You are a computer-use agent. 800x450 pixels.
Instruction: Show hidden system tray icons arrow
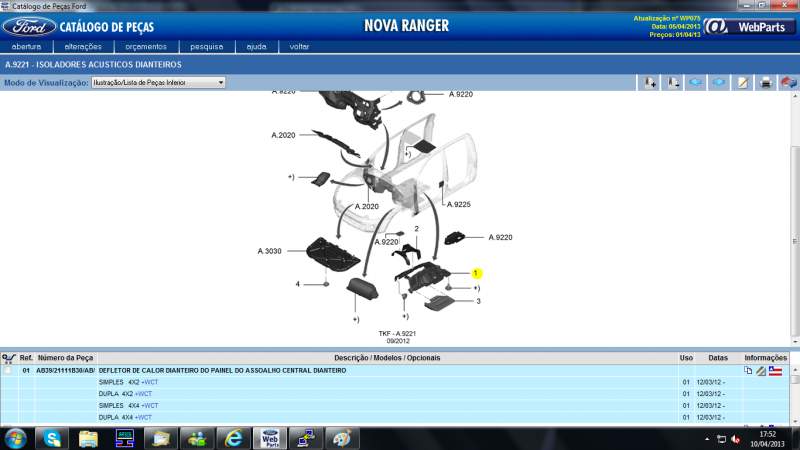[707, 439]
